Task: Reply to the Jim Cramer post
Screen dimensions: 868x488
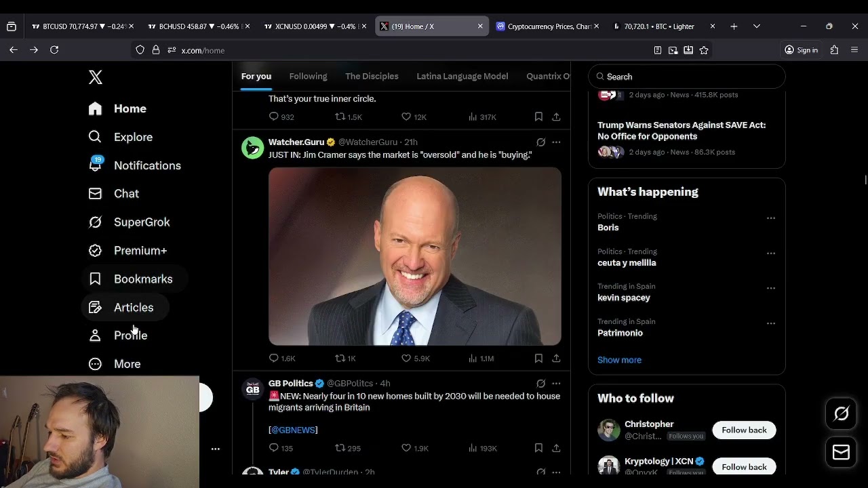Action: [274, 358]
